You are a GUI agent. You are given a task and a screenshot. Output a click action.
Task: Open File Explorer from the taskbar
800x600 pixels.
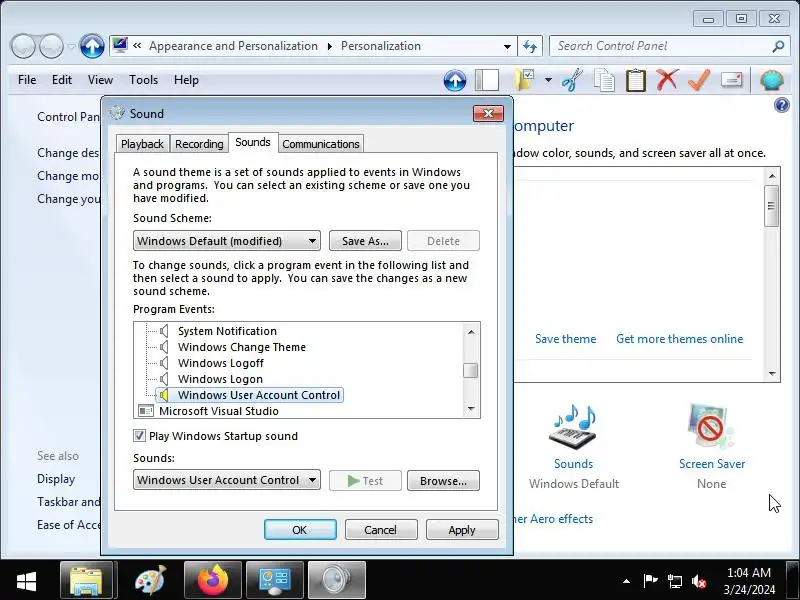(x=86, y=580)
